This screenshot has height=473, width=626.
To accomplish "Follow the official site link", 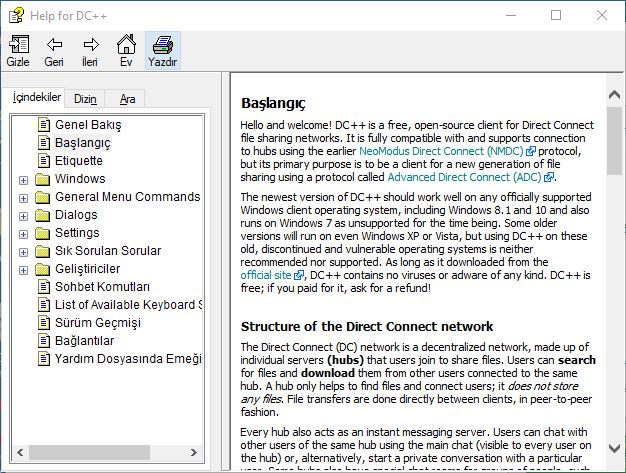I will click(x=266, y=275).
